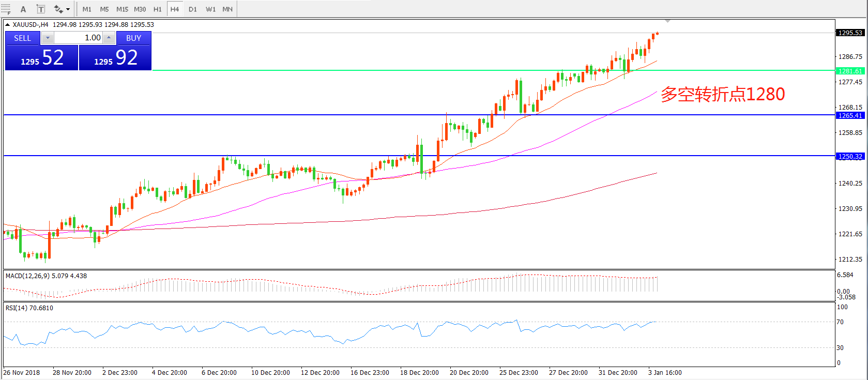Screen dimensions: 868x380
Task: Toggle the H4 timeframe button
Action: pos(175,9)
